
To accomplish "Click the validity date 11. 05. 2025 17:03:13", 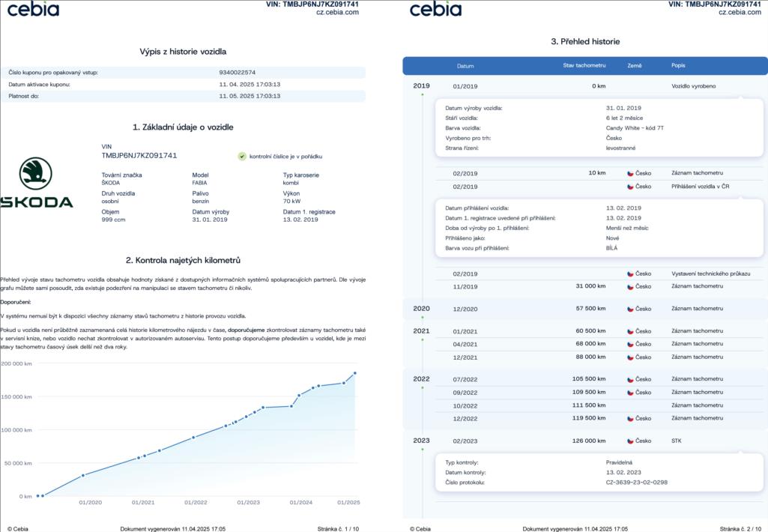I will [x=250, y=96].
